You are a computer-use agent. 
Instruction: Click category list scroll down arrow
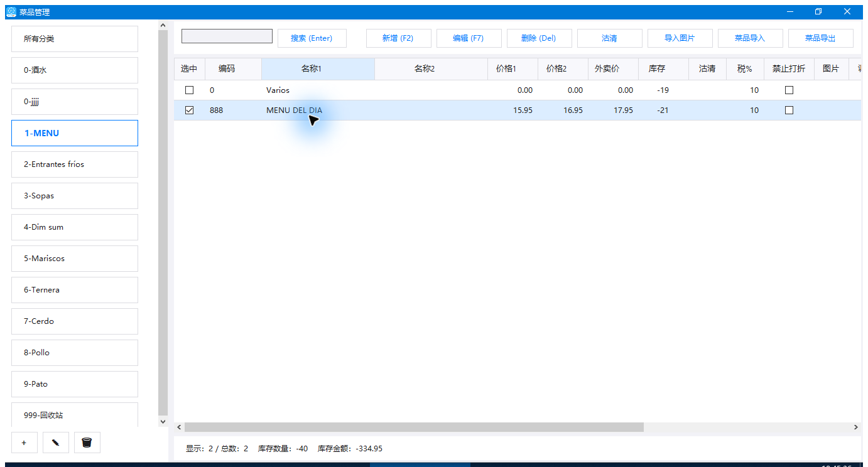coord(163,422)
